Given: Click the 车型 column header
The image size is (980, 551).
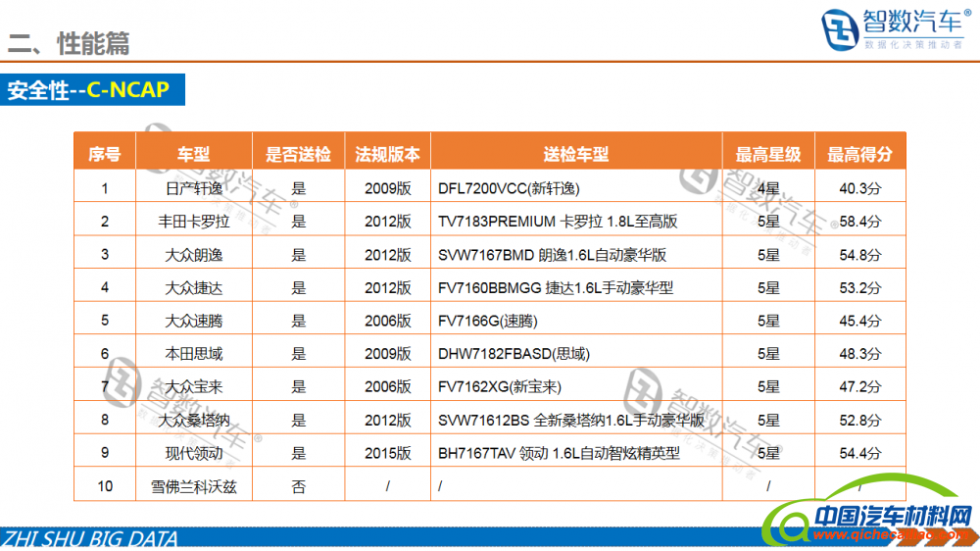Looking at the screenshot, I should 193,154.
